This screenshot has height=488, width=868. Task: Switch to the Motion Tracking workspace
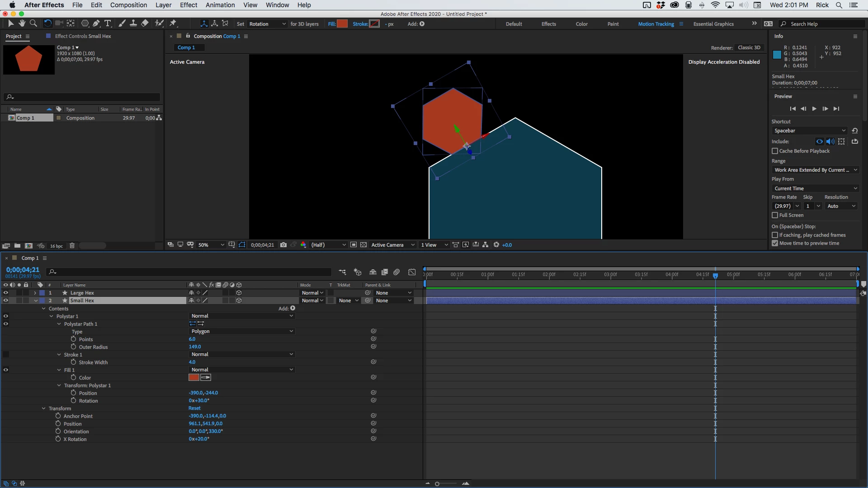pos(656,24)
